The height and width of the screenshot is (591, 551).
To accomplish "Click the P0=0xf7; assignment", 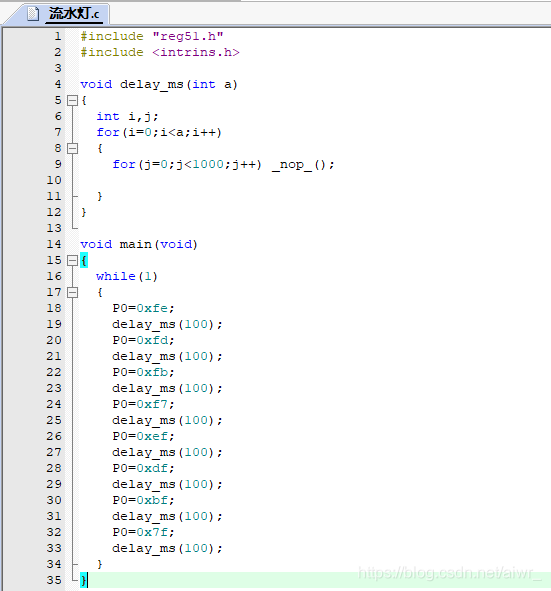I will coord(143,404).
